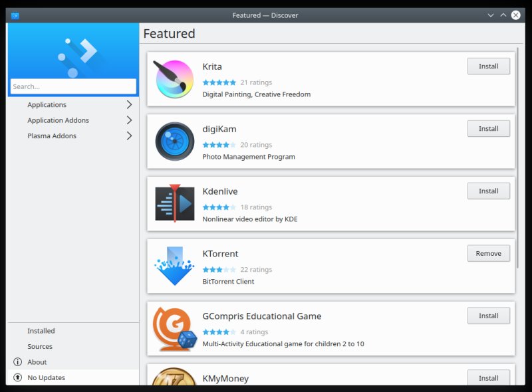This screenshot has height=392, width=532.
Task: Remove KTorrent
Action: click(x=489, y=253)
